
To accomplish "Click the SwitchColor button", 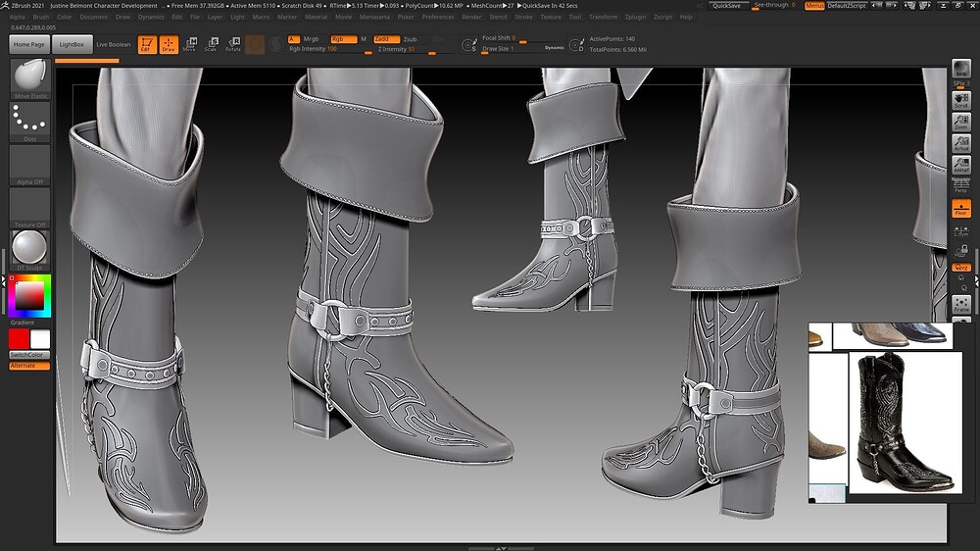I will (29, 355).
